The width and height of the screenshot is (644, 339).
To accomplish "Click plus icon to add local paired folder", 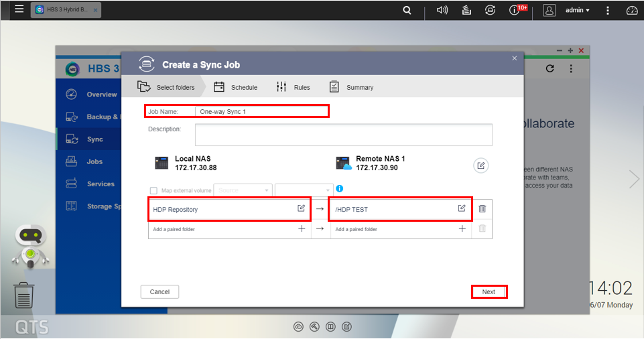I will (302, 228).
